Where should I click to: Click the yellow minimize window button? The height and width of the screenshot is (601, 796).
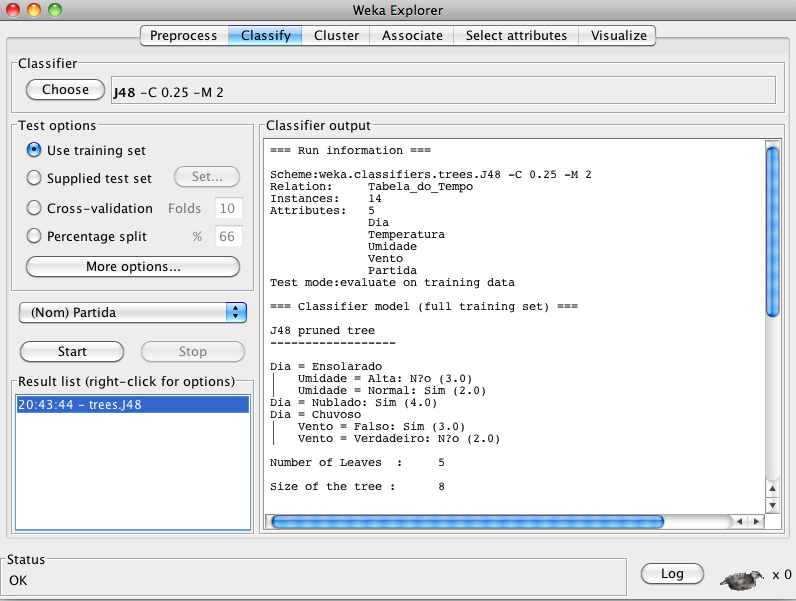tap(34, 10)
